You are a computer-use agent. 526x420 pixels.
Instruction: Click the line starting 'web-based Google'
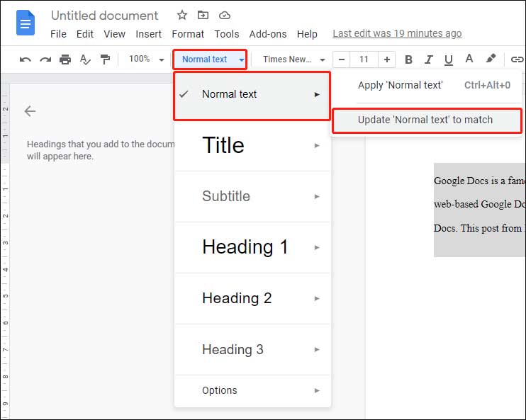(479, 204)
